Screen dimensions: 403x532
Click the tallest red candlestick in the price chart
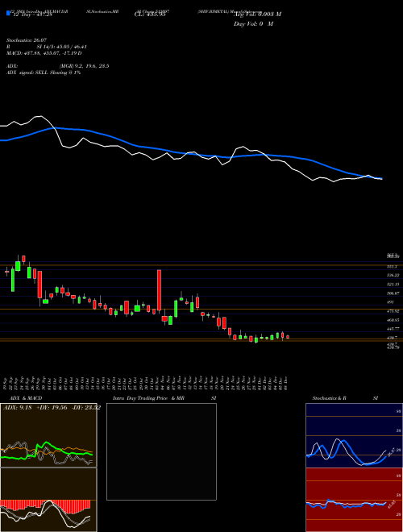[159, 291]
